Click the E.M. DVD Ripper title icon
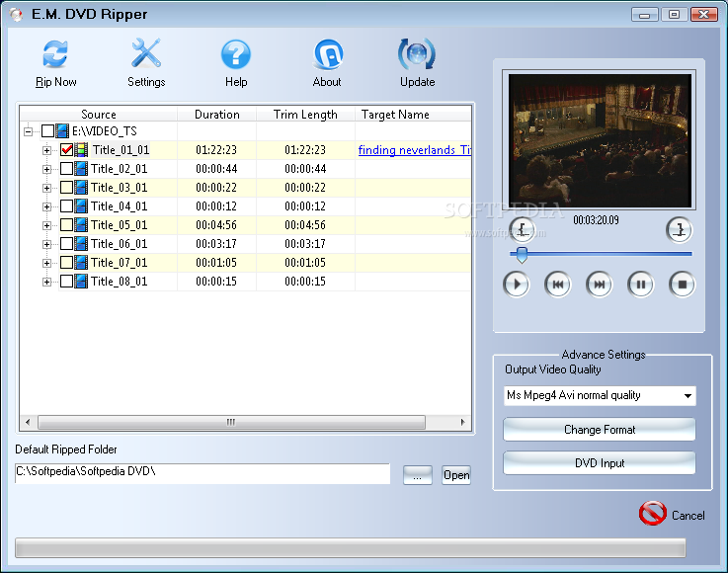Screen dimensions: 728x573 click(16, 15)
